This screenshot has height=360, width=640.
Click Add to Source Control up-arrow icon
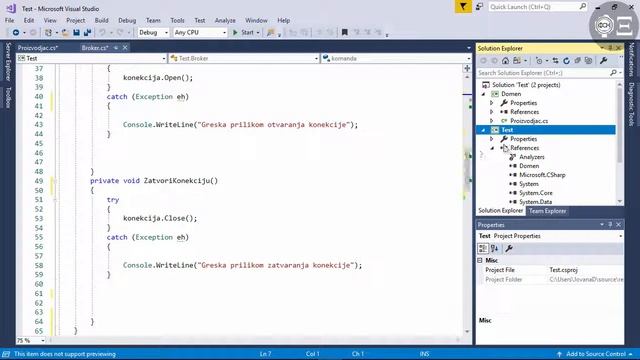(x=559, y=354)
